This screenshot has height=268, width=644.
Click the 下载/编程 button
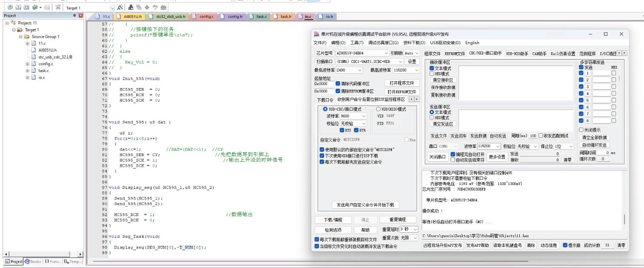pos(333,220)
